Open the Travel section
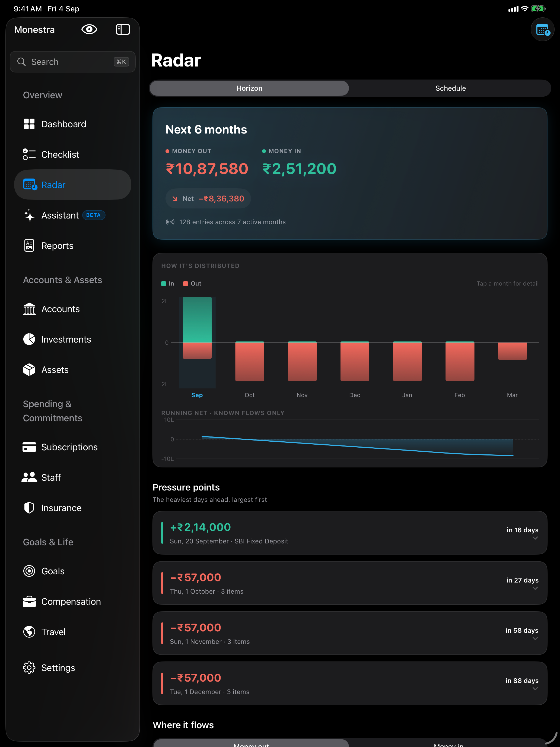Screen dimensions: 560x747 pyautogui.click(x=72, y=632)
